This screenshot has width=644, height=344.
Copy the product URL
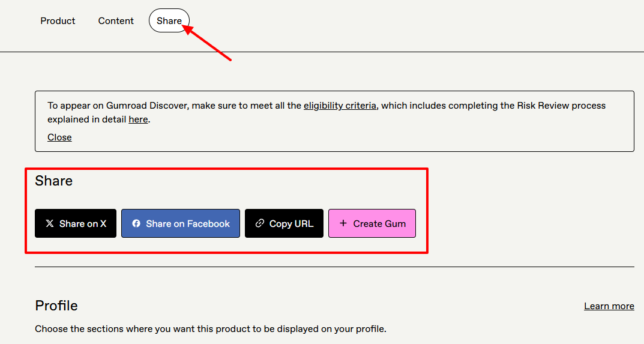point(284,223)
